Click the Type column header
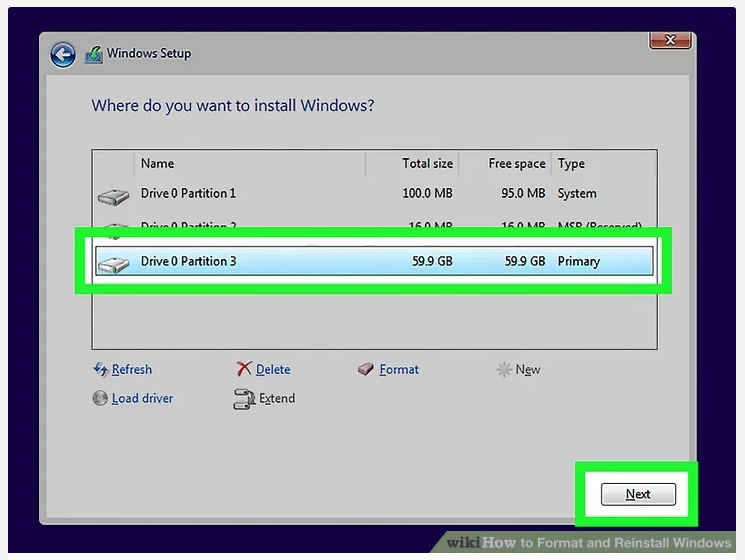 tap(571, 164)
